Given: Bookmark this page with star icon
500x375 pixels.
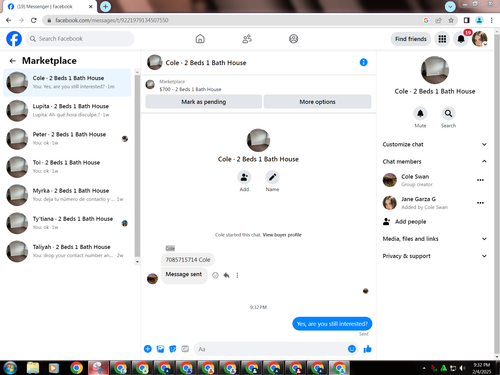Looking at the screenshot, I should coord(451,20).
